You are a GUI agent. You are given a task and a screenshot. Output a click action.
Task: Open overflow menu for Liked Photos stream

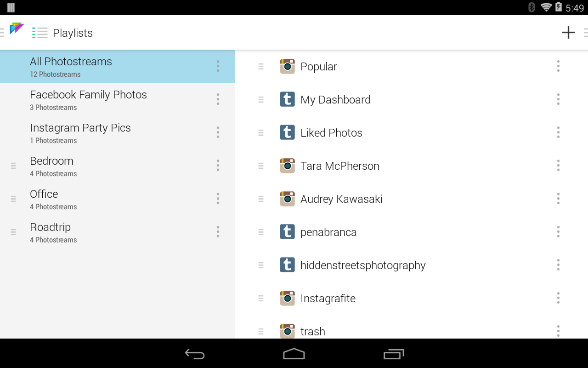(558, 132)
